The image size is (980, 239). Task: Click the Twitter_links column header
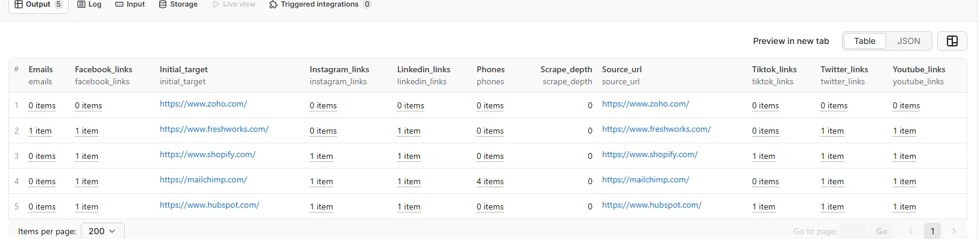tap(844, 70)
